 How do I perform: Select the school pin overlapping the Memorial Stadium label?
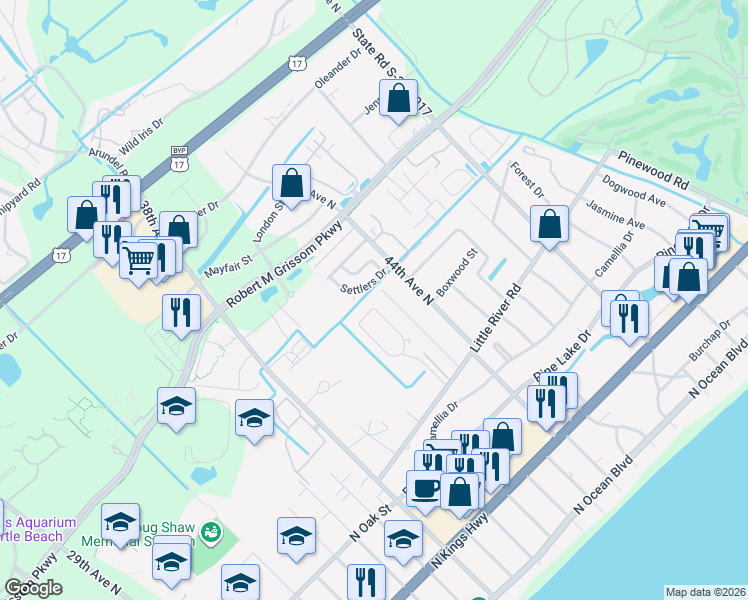[x=171, y=562]
